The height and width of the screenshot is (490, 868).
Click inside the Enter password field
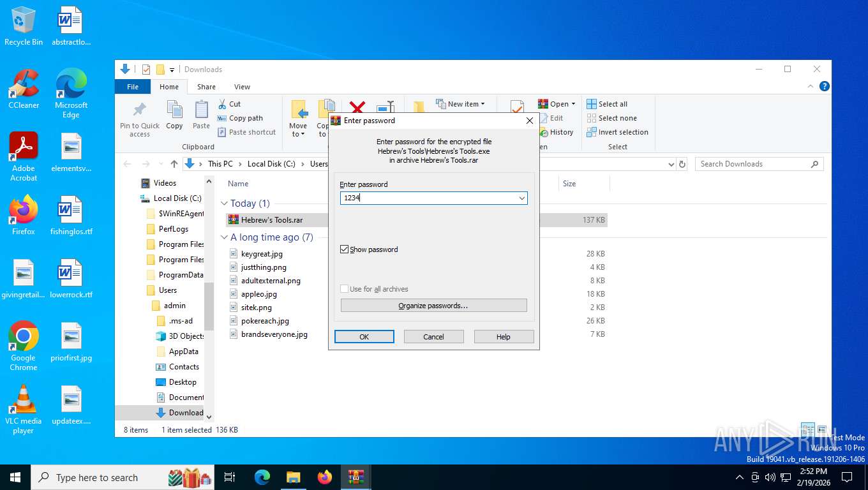pyautogui.click(x=428, y=198)
